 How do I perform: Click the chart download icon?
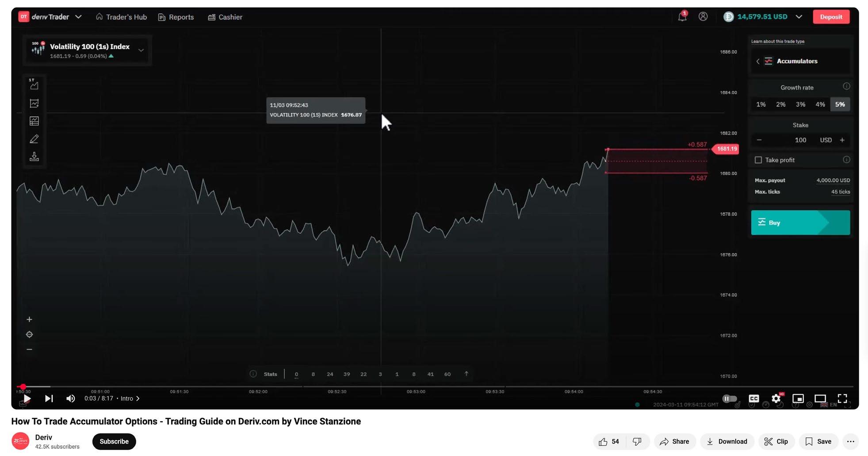click(x=34, y=157)
